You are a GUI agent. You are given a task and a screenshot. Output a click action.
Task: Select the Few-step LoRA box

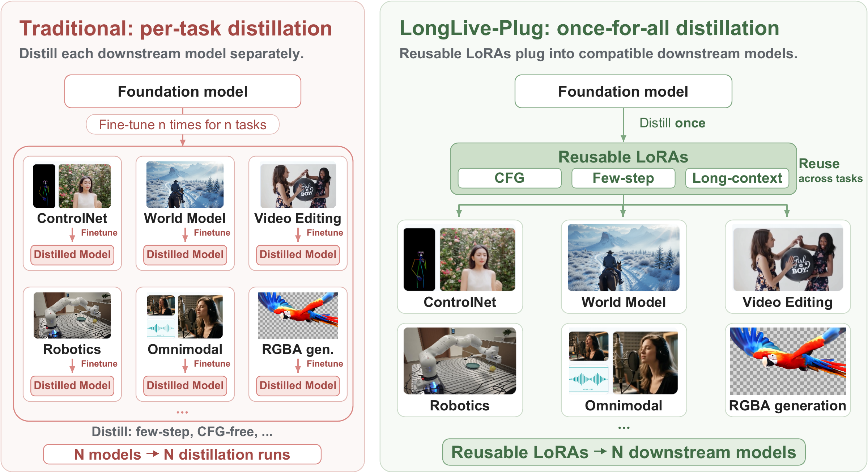(623, 178)
